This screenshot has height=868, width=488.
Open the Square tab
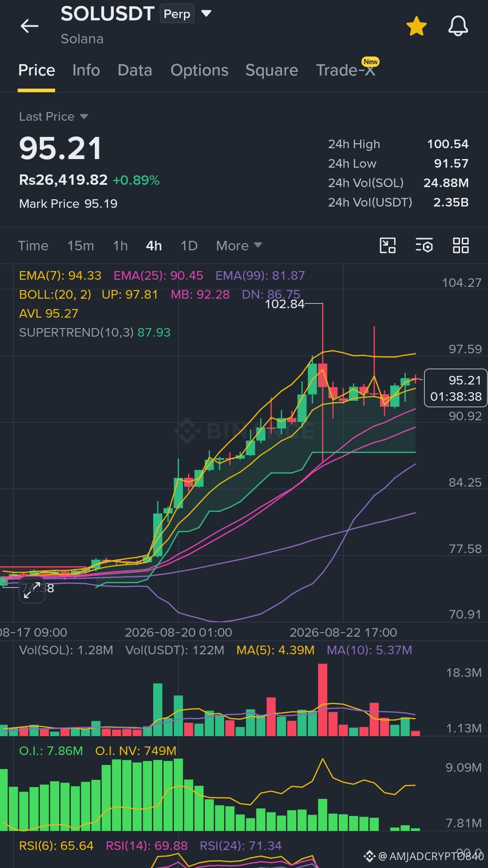(x=272, y=70)
